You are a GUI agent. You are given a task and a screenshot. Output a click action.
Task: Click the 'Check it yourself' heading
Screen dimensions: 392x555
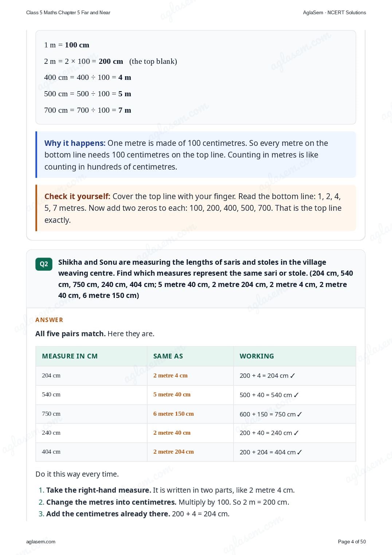coord(77,197)
